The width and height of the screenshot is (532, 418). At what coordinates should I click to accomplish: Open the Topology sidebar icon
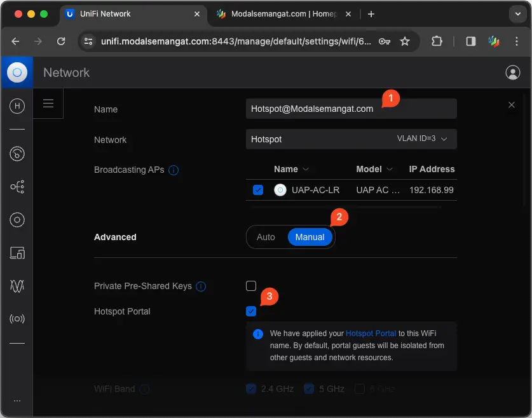(17, 187)
